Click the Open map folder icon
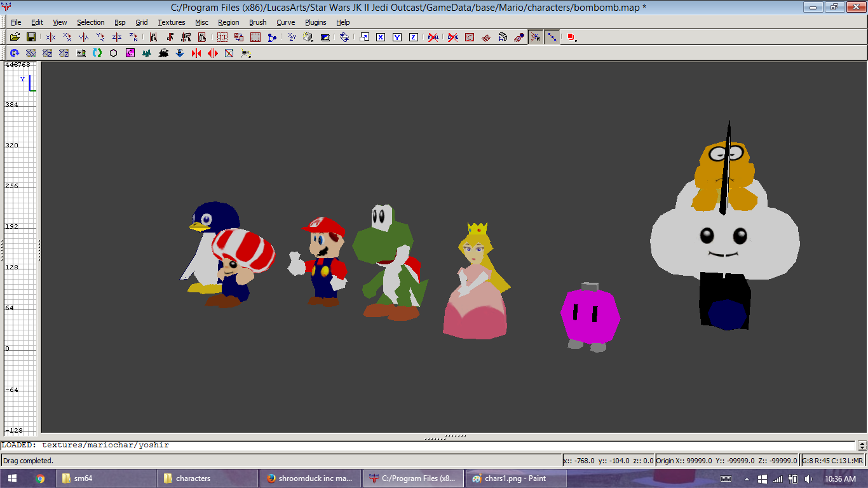The width and height of the screenshot is (868, 488). [15, 37]
